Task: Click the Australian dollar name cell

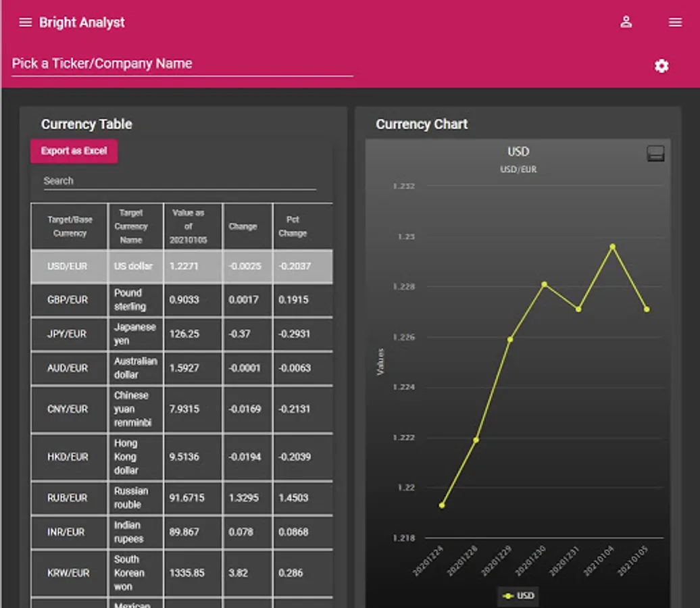Action: [x=136, y=368]
